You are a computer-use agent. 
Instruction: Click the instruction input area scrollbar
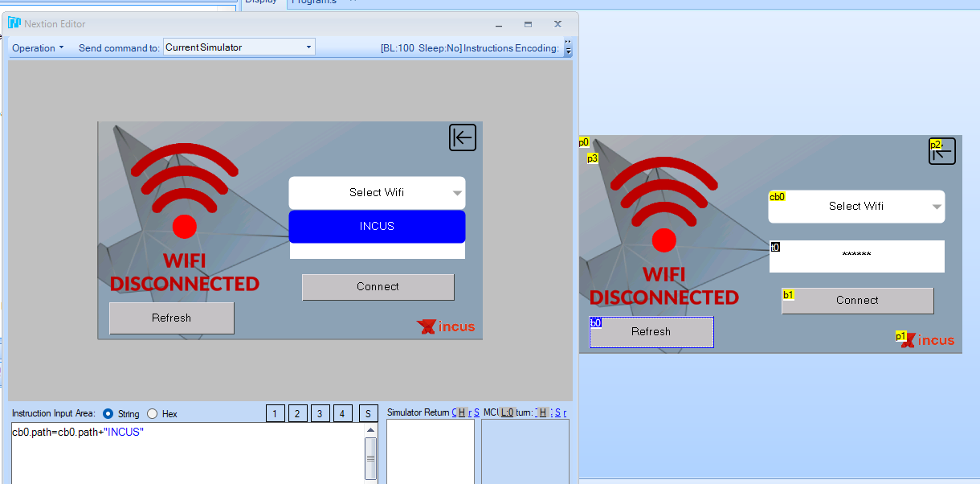(x=370, y=454)
